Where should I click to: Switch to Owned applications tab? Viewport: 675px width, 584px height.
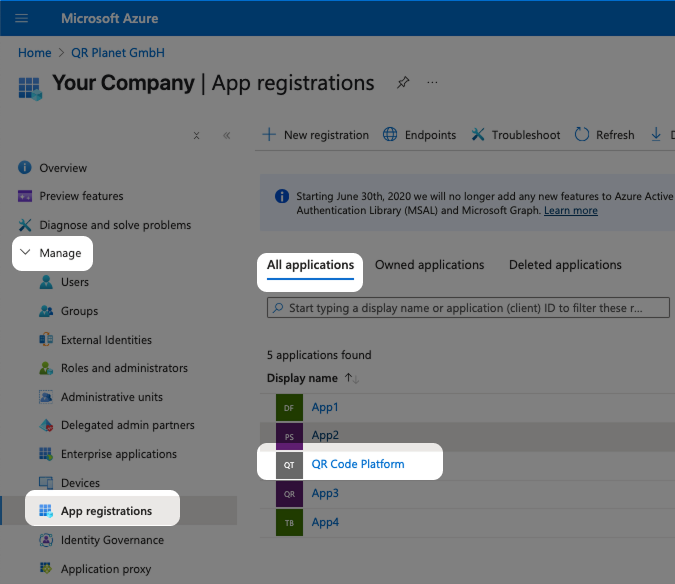[x=429, y=265]
